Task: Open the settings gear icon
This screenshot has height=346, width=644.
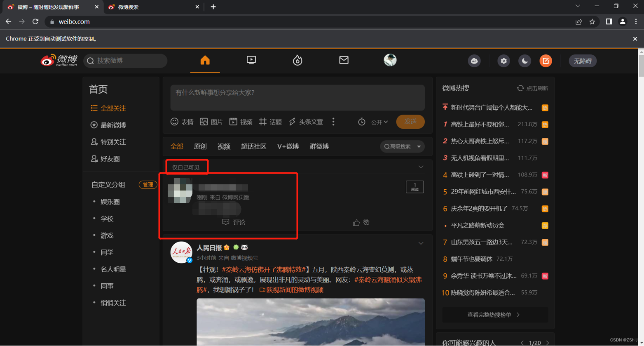Action: point(503,61)
